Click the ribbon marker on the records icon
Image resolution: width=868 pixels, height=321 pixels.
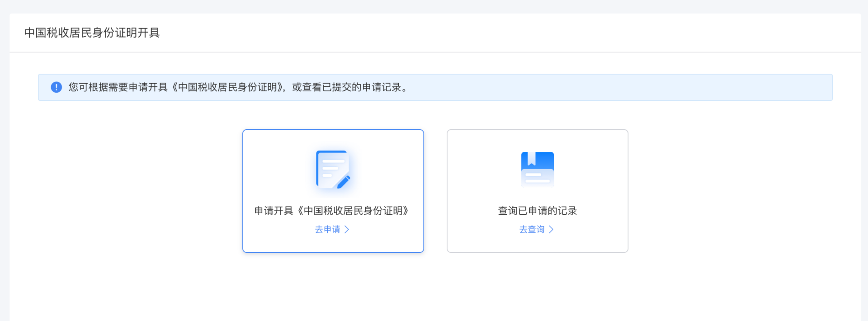[x=531, y=159]
